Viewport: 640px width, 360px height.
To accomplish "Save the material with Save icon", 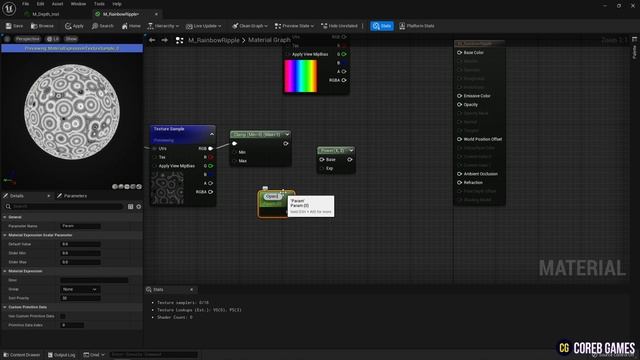I will (14, 26).
